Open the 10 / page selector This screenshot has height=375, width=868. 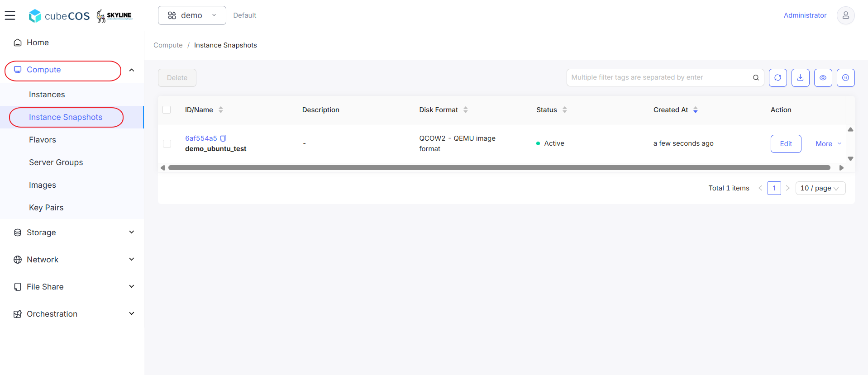point(820,188)
